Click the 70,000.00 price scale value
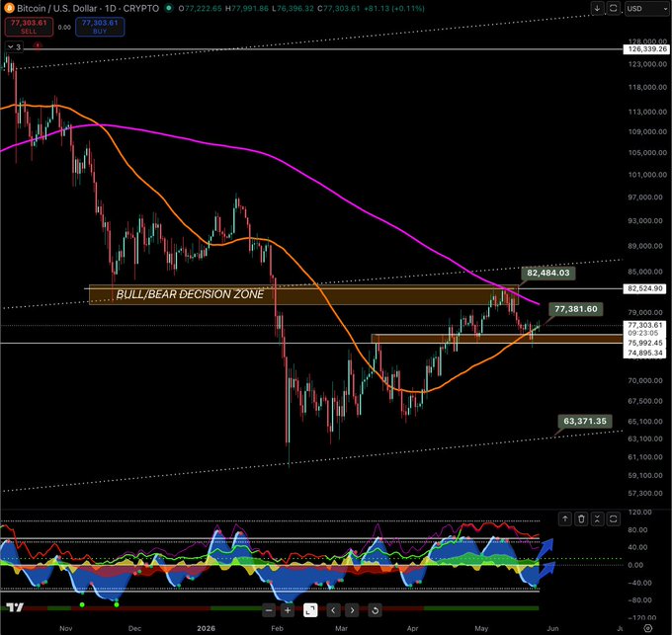This screenshot has width=672, height=635. click(645, 380)
